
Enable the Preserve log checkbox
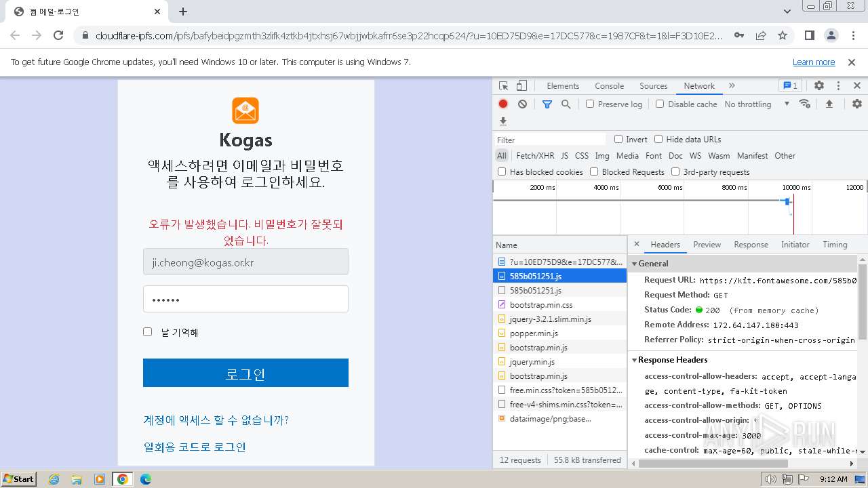(590, 104)
